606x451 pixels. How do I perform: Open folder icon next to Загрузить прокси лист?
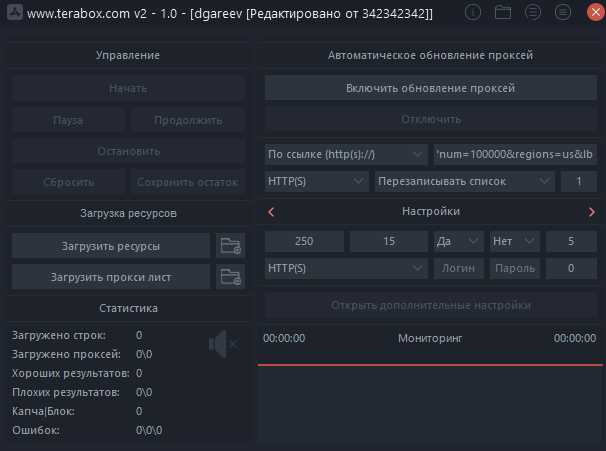pyautogui.click(x=230, y=277)
